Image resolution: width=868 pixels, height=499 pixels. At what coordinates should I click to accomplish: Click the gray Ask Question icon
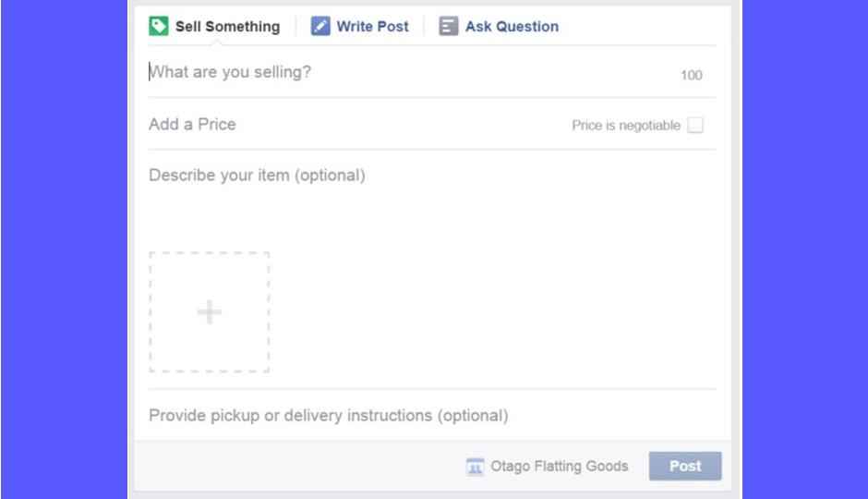[x=449, y=26]
